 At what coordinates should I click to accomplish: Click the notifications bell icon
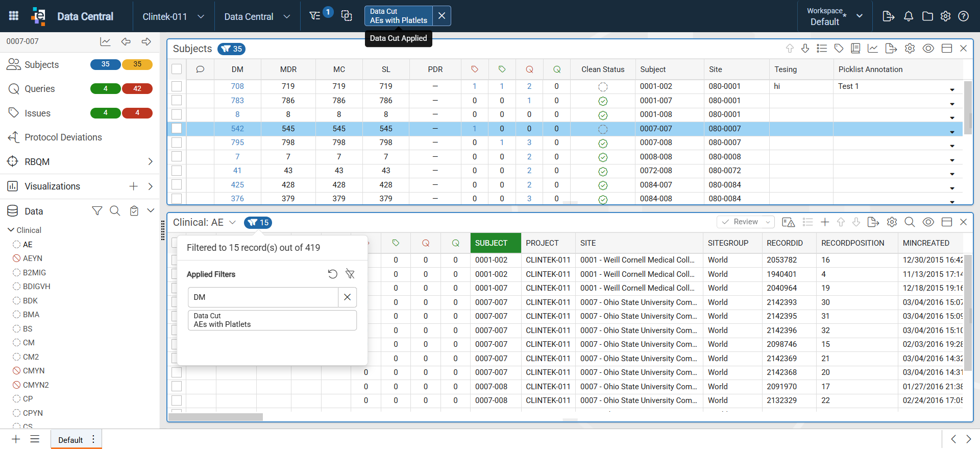coord(908,16)
